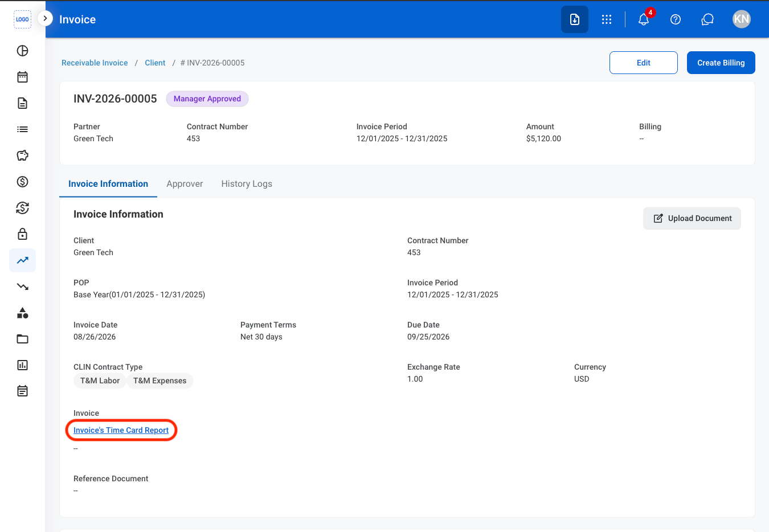
Task: Click the invoice date 08/26/2026
Action: click(x=95, y=337)
